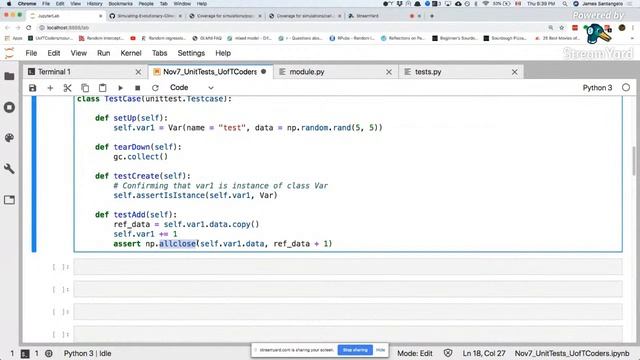Open the cell type Code dropdown
The height and width of the screenshot is (360, 640).
point(191,88)
